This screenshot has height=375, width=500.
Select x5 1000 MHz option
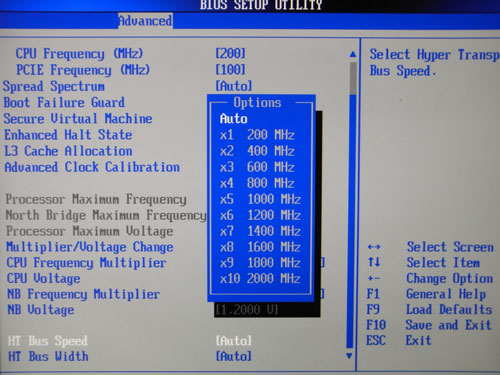tap(260, 199)
